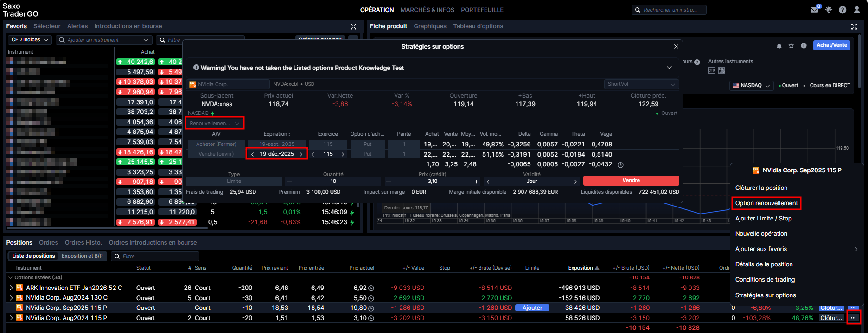Collapse the Options listées (34) group
This screenshot has width=868, height=333.
point(11,278)
